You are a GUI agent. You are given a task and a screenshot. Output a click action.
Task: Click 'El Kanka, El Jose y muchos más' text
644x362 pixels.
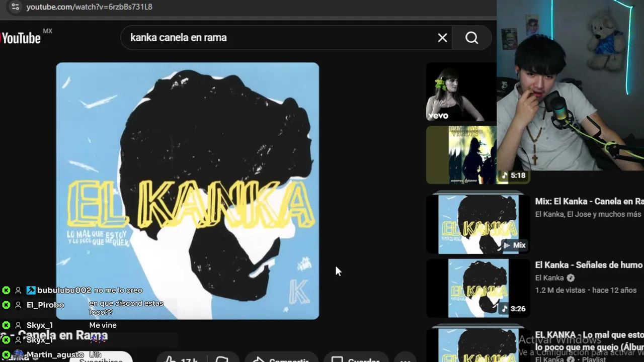[588, 214]
